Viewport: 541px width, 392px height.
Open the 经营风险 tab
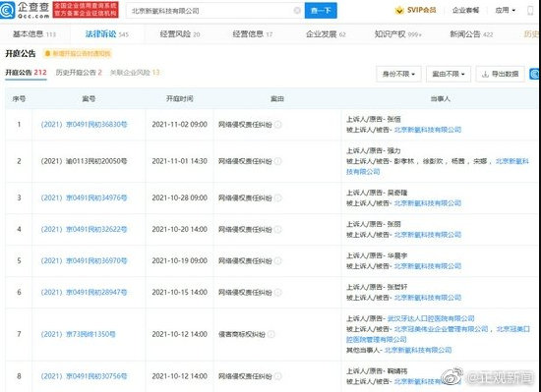coord(180,34)
